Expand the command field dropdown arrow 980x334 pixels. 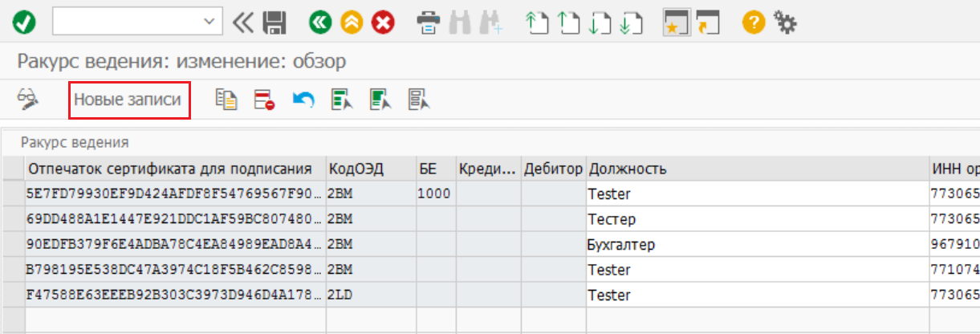click(x=210, y=22)
